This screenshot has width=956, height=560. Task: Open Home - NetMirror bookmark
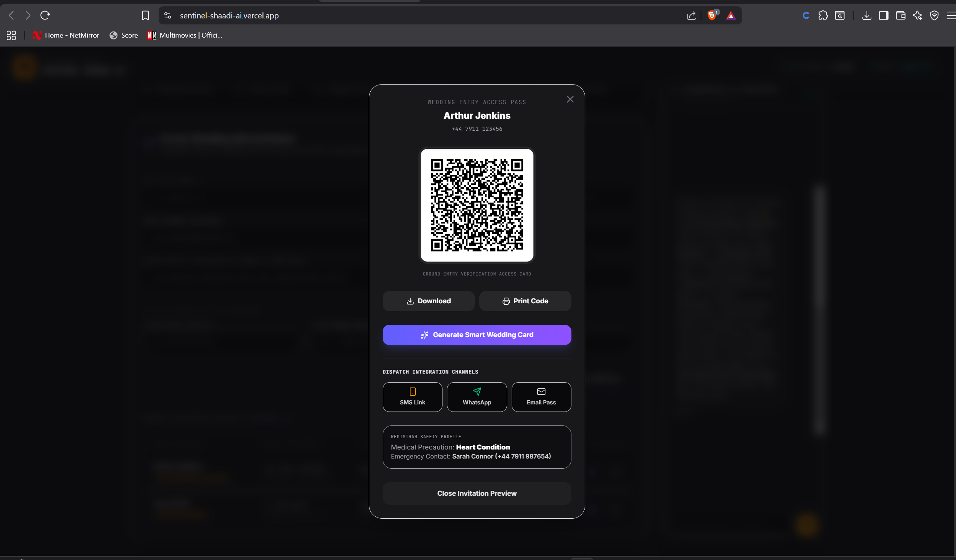tap(66, 35)
